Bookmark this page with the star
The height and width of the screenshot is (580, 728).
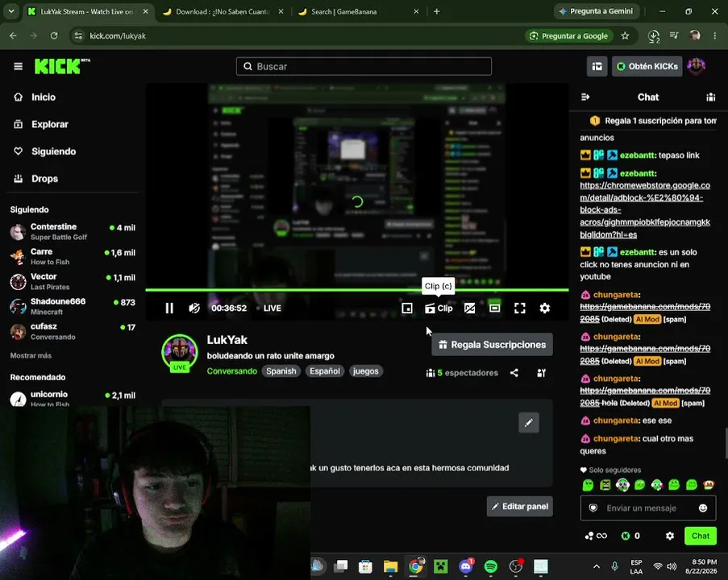[x=625, y=35]
